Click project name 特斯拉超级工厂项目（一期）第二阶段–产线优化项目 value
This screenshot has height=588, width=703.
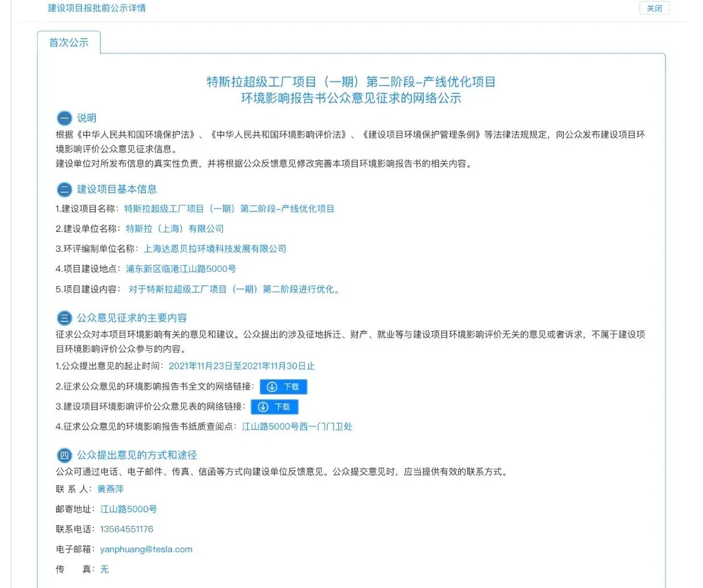click(229, 209)
